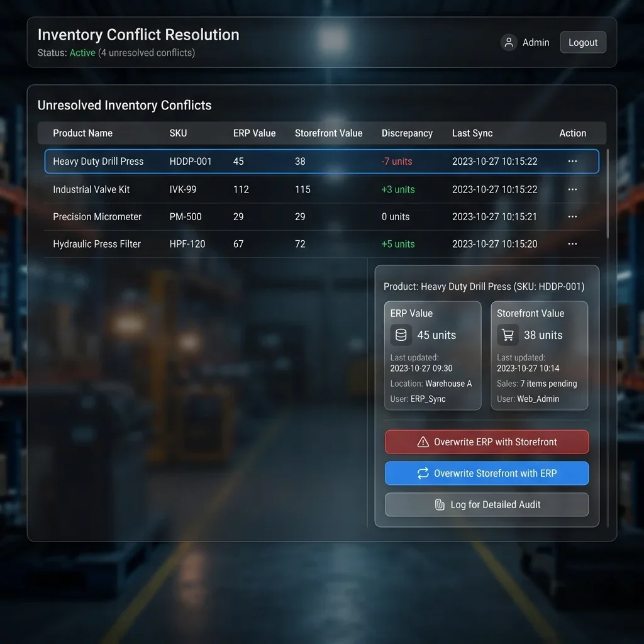This screenshot has height=644, width=644.
Task: Log conflict for Detailed Audit
Action: pos(487,504)
